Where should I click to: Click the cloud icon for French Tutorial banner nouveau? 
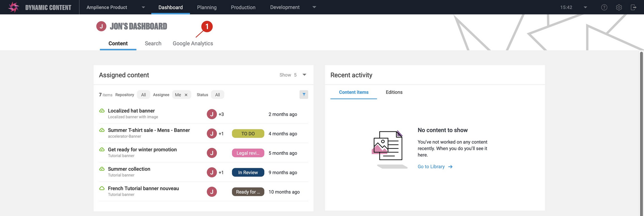tap(102, 188)
